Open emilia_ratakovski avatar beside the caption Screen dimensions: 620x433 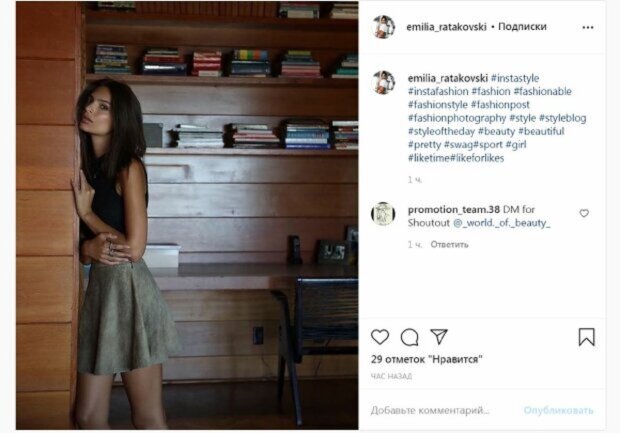[x=383, y=82]
